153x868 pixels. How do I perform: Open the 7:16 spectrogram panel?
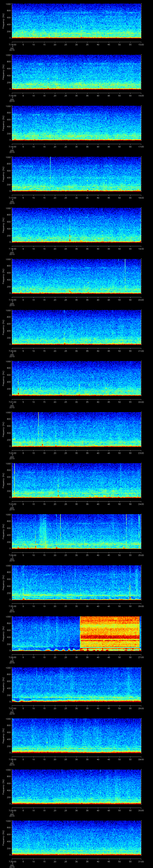pyautogui.click(x=76, y=123)
